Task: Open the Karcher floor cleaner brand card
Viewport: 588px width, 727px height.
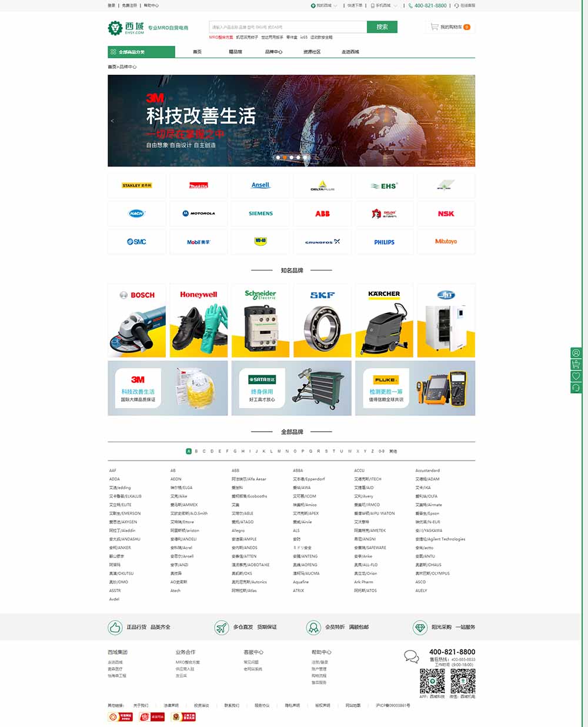Action: (x=384, y=321)
